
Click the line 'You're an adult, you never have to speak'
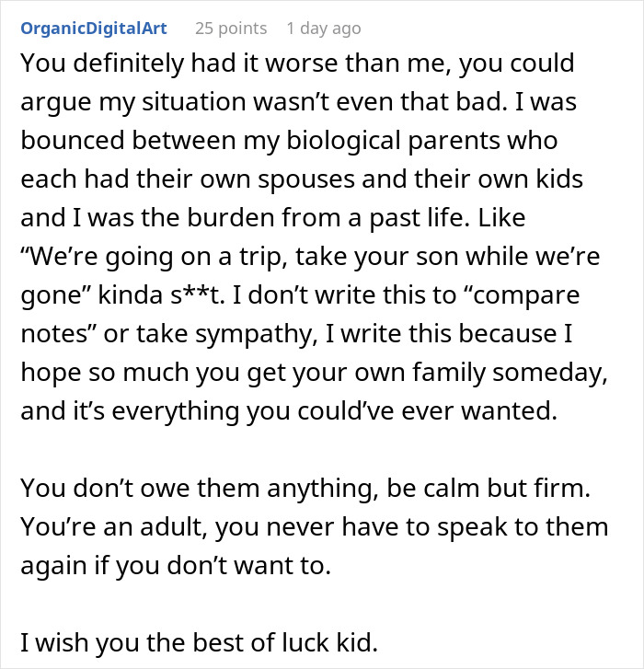click(315, 527)
